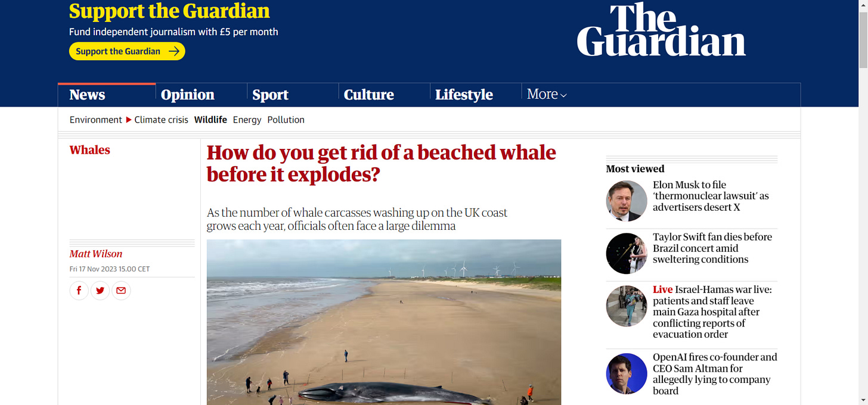Open the Culture section tab
Viewport: 868px width, 405px height.
pyautogui.click(x=369, y=95)
